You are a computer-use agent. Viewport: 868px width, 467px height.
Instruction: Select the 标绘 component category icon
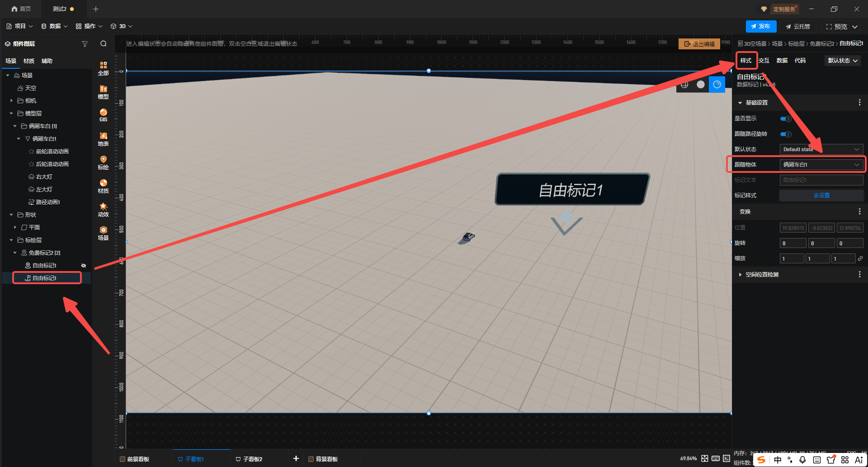pos(103,162)
